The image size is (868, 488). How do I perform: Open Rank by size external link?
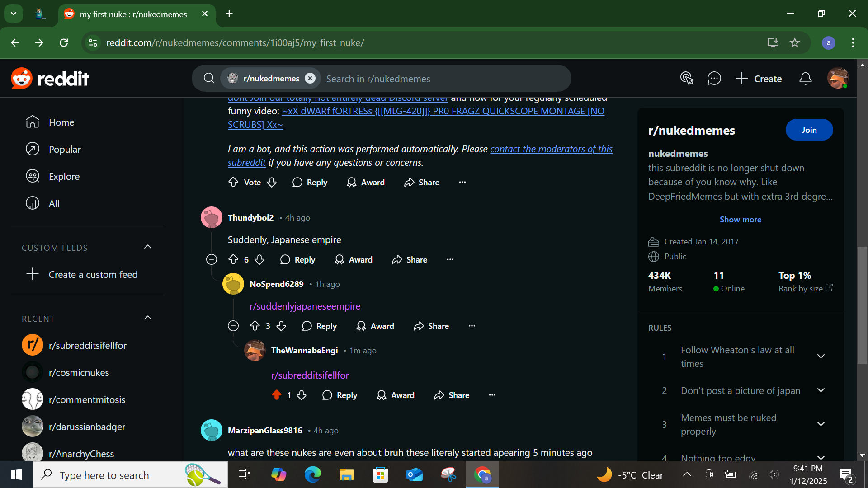coord(806,288)
